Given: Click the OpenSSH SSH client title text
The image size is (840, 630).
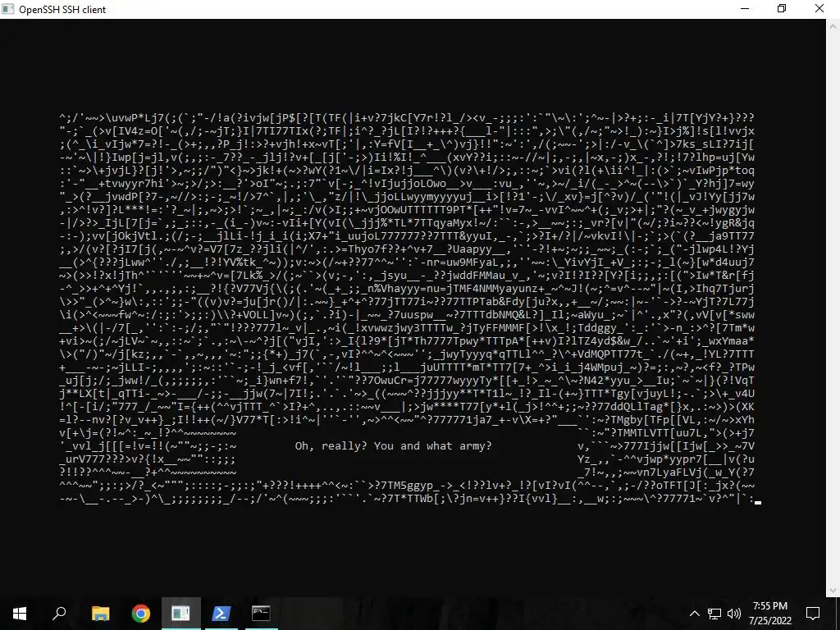Looking at the screenshot, I should pos(62,10).
